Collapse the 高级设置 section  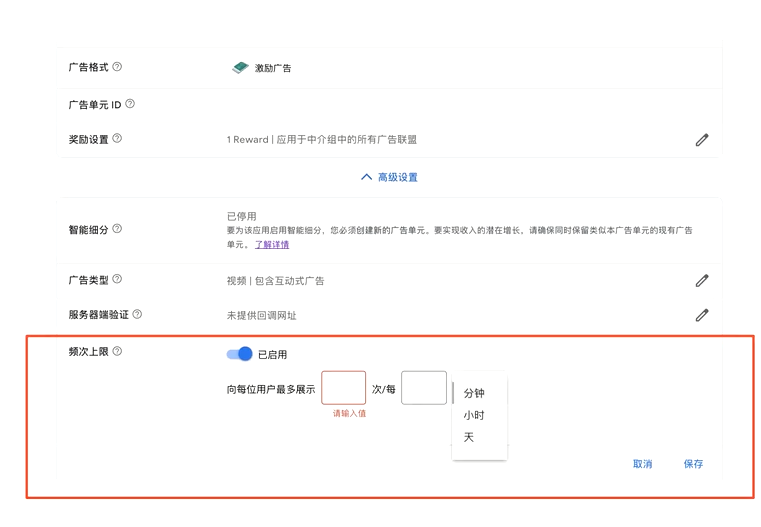389,177
